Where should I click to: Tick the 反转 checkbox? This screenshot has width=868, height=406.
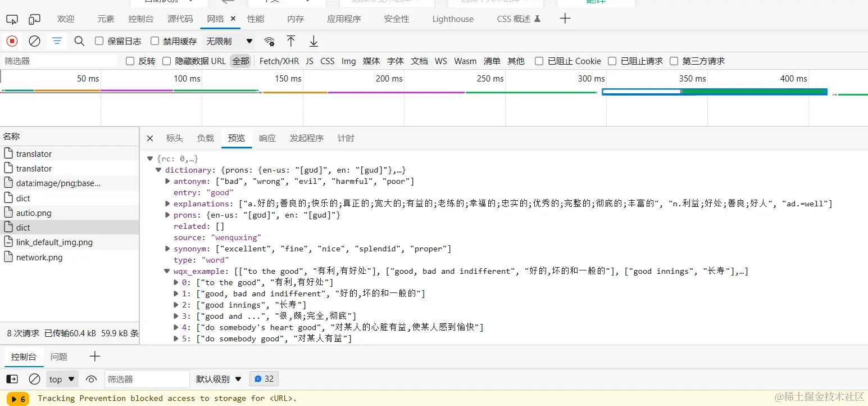coord(130,61)
